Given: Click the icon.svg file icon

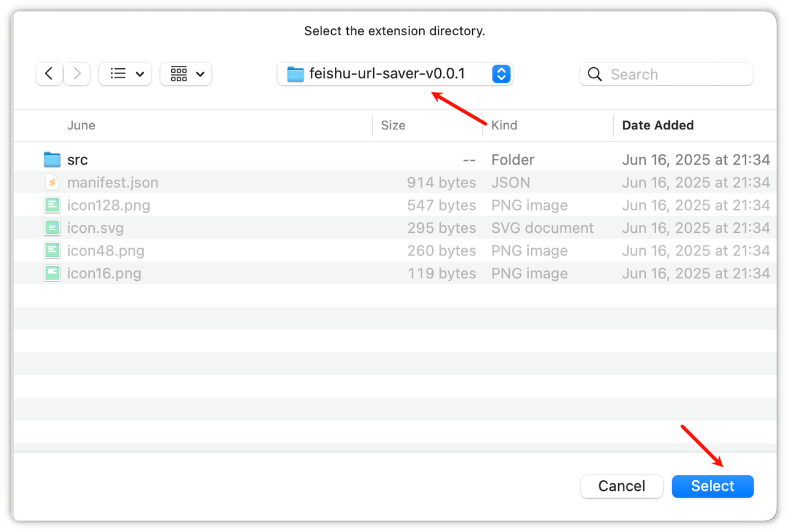Looking at the screenshot, I should coord(52,228).
